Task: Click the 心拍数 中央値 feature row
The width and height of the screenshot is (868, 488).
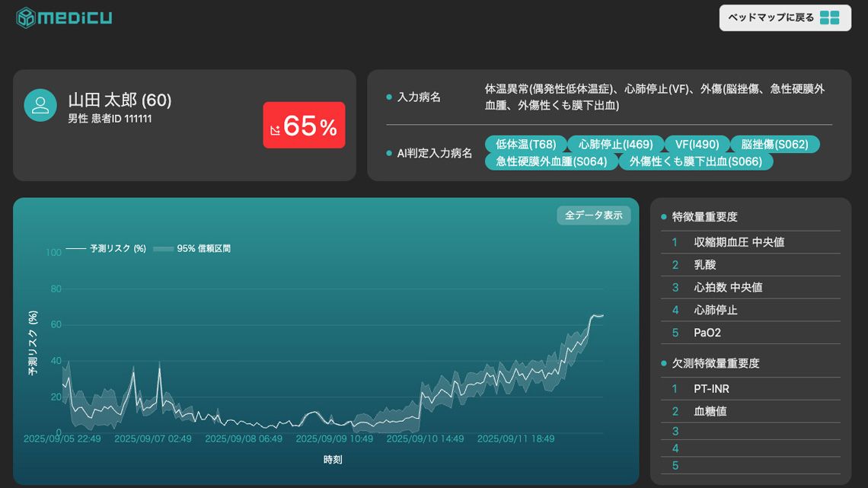Action: [x=728, y=288]
